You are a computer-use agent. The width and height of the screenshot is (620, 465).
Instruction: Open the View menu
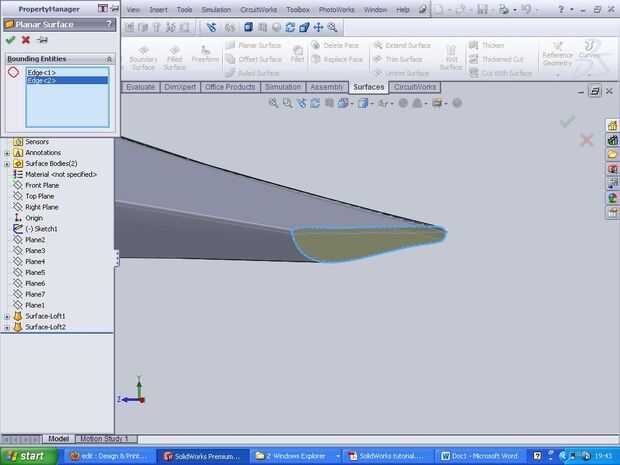point(133,9)
